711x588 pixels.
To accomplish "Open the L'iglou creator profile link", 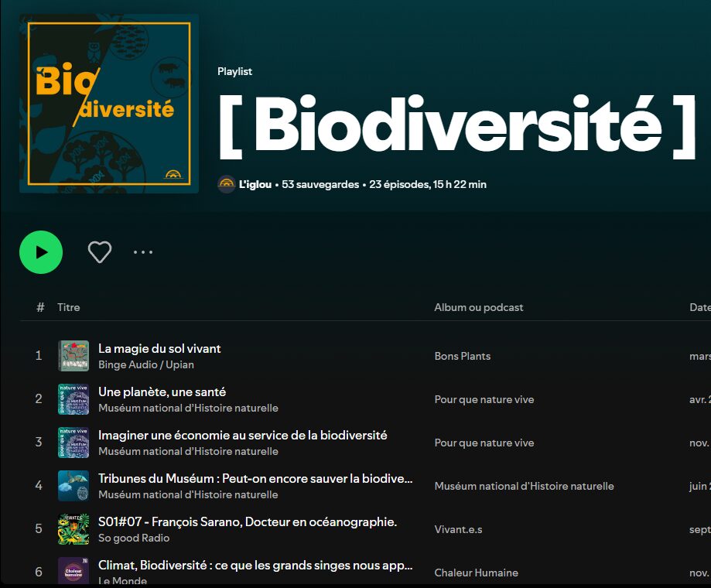I will click(255, 184).
